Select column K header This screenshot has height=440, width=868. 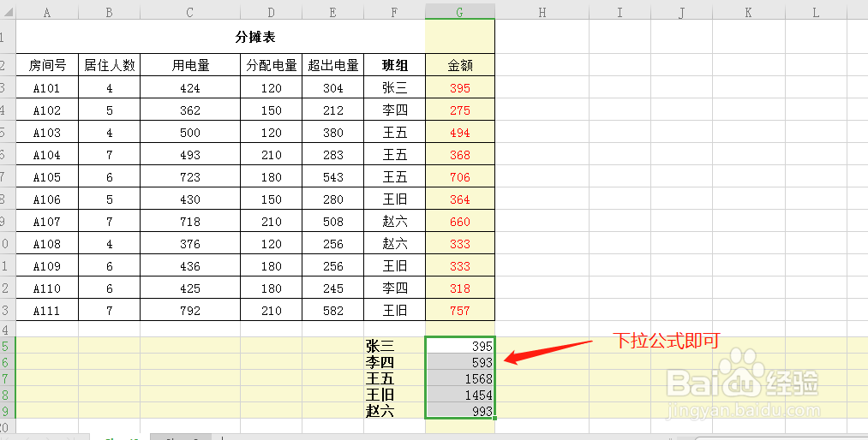click(748, 12)
